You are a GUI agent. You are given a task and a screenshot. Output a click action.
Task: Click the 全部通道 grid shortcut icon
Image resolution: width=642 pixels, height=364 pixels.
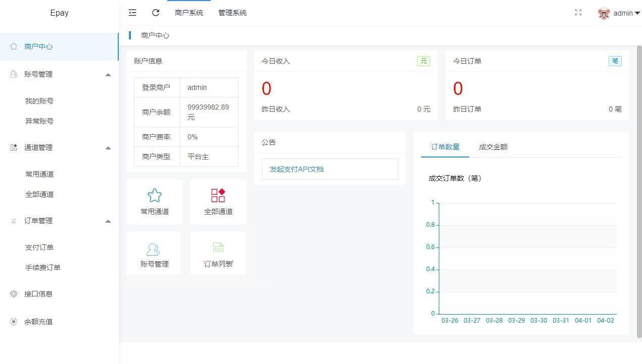pos(218,195)
